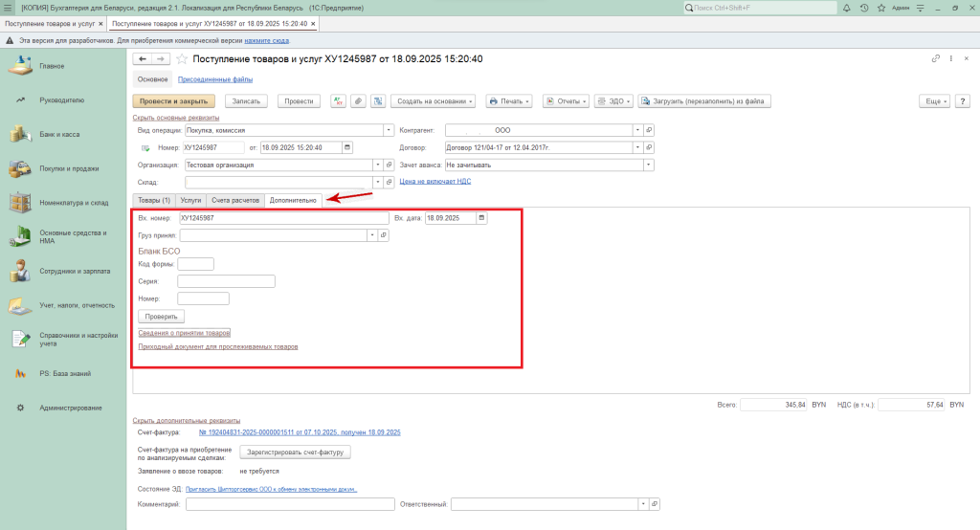Click the back navigation arrow
Screen dimensions: 980x530
[143, 59]
